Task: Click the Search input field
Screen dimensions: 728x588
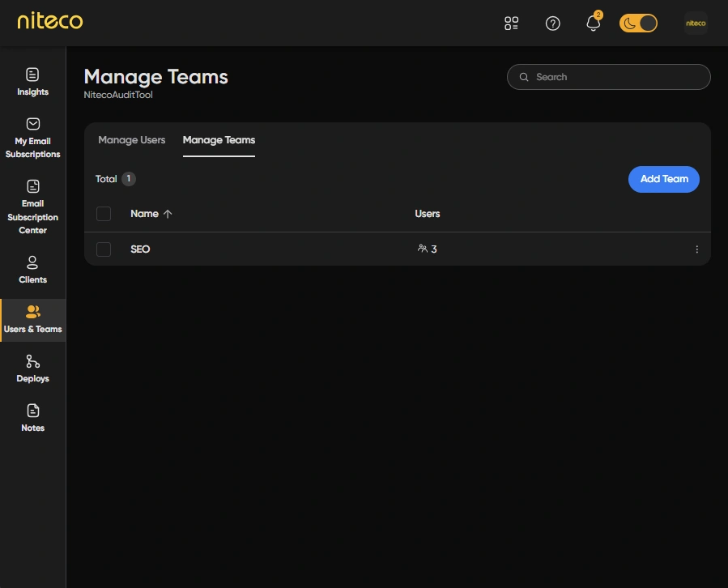Action: point(609,77)
